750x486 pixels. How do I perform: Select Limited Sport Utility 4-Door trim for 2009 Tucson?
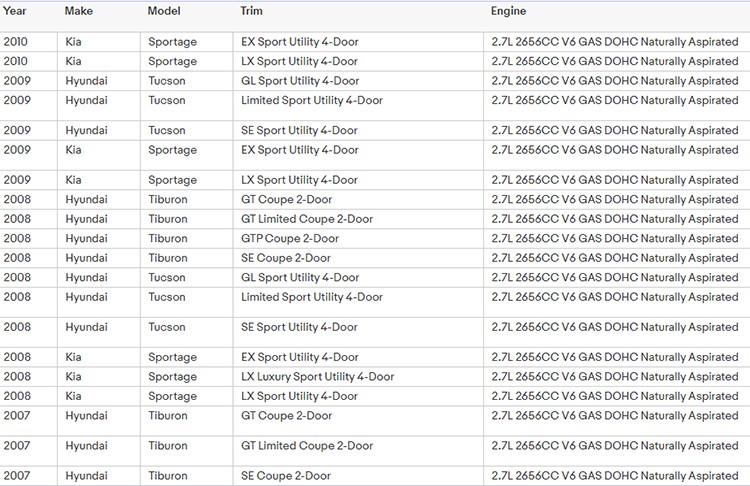[312, 100]
